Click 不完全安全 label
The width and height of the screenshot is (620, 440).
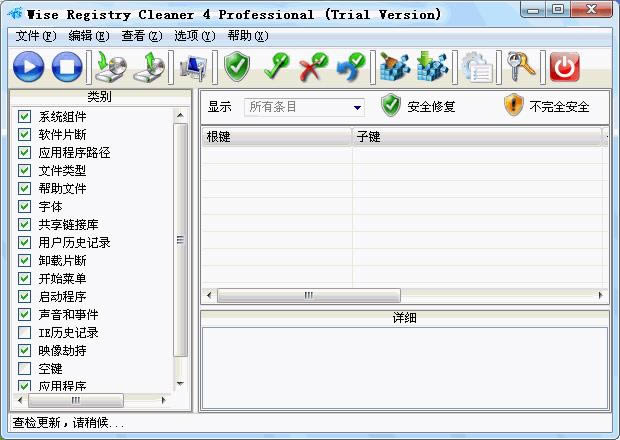click(x=559, y=106)
